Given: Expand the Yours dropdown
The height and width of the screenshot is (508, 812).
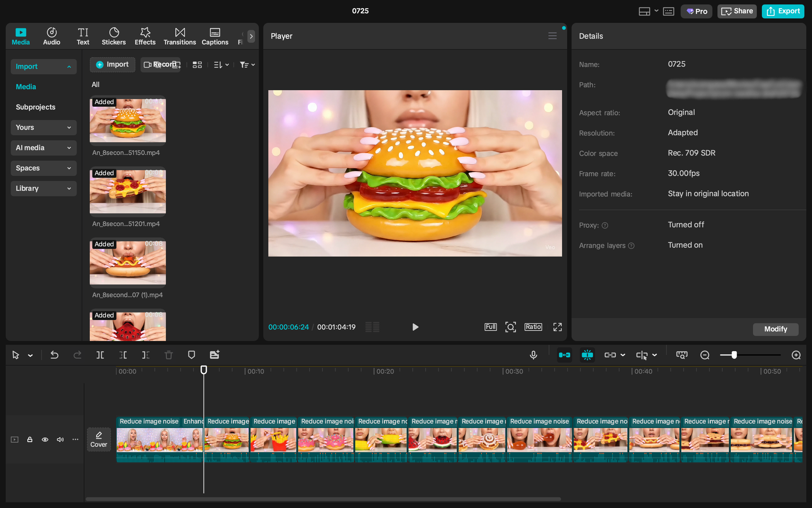Looking at the screenshot, I should [x=43, y=127].
